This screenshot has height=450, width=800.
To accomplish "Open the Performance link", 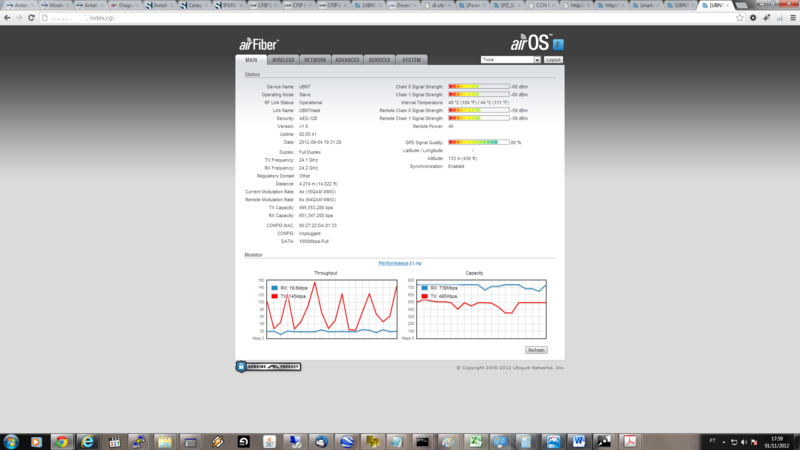I will click(x=393, y=263).
